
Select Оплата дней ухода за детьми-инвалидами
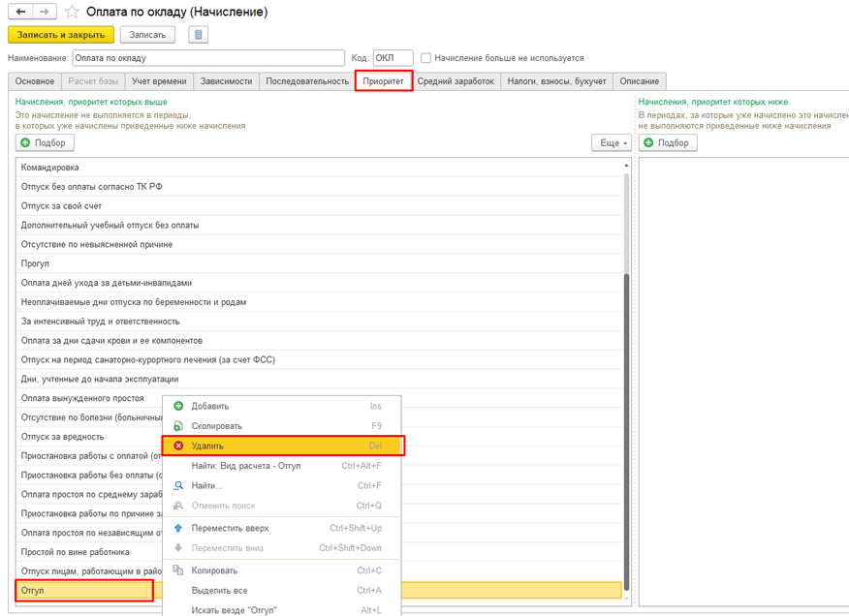(x=320, y=283)
